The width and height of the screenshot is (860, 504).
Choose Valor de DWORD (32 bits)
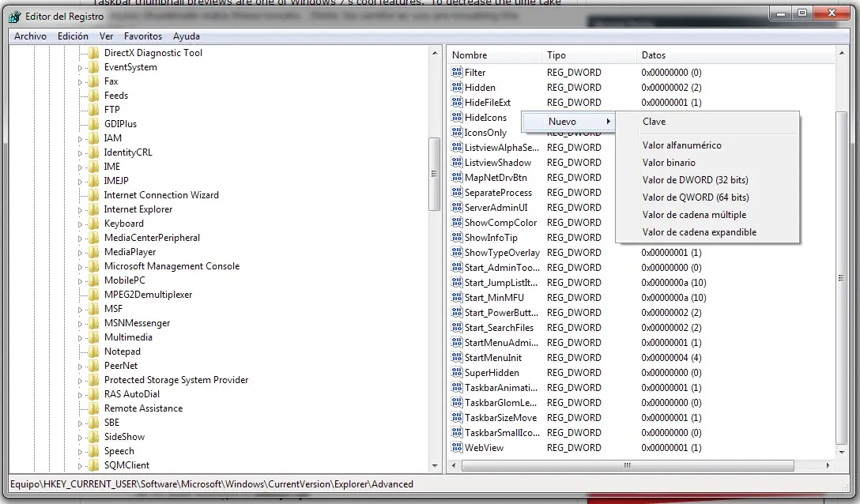(x=695, y=180)
